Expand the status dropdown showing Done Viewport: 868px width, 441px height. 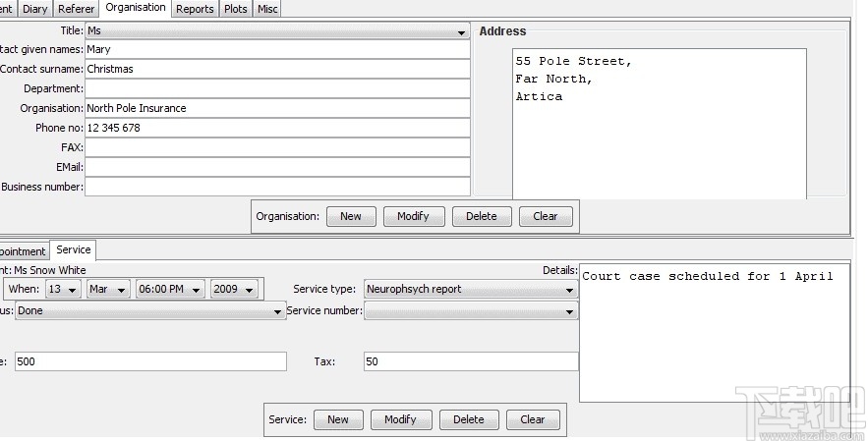coord(150,311)
